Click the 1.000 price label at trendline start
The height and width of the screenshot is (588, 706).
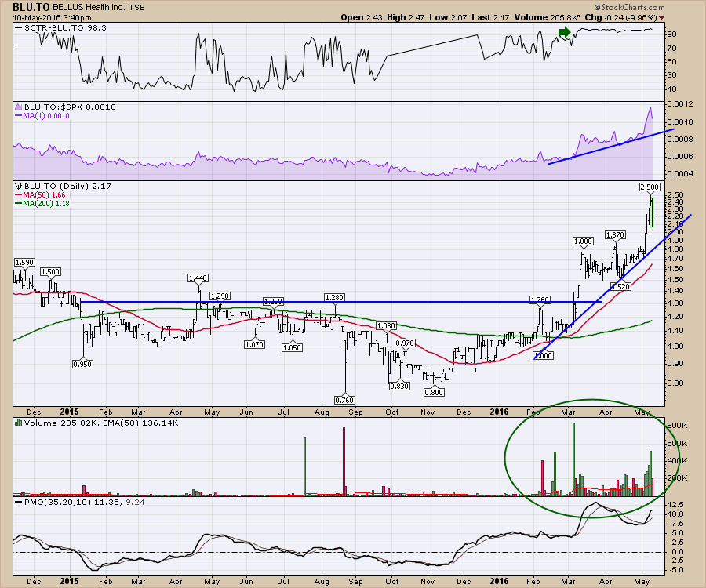click(544, 355)
